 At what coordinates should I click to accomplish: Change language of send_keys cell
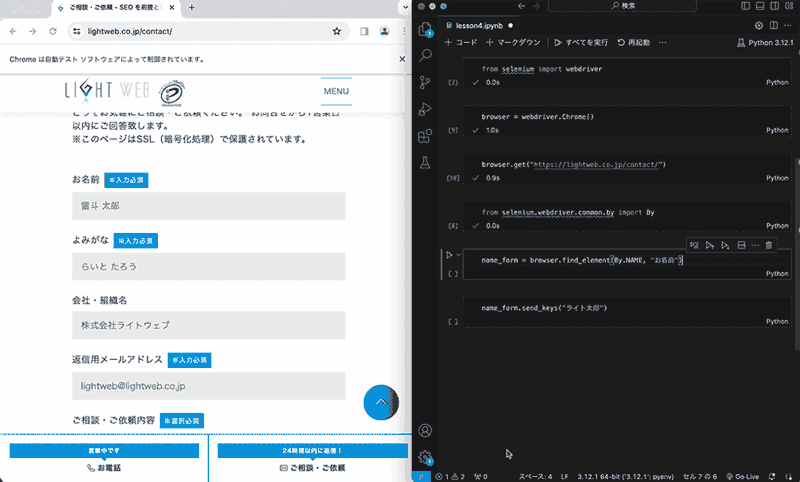pos(777,321)
